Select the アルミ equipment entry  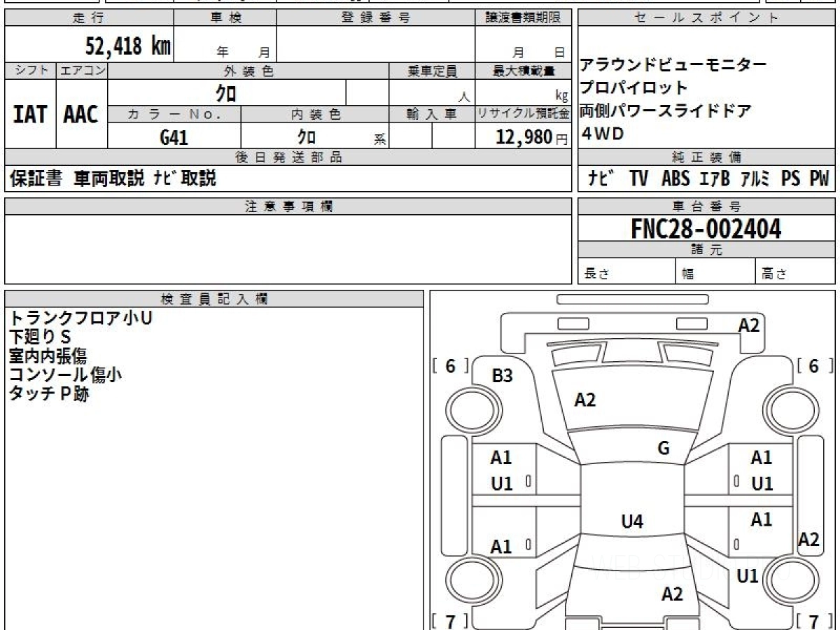[756, 179]
